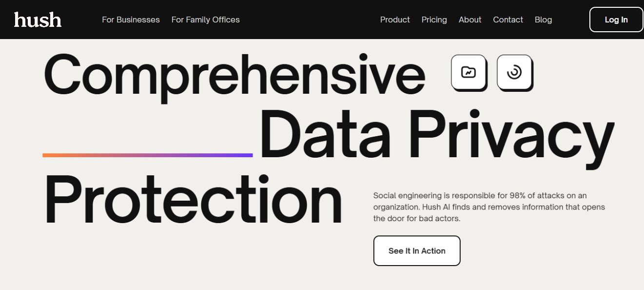Click the Protection headline word
644x290 pixels.
pos(193,201)
